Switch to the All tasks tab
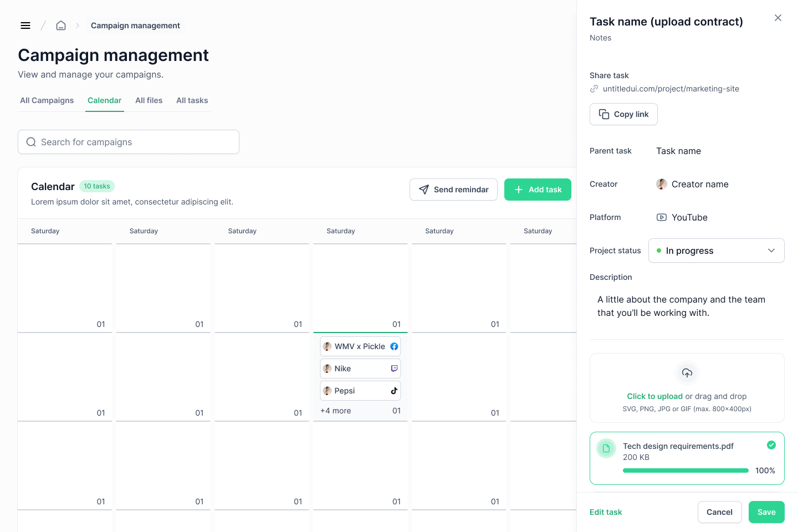 (192, 100)
